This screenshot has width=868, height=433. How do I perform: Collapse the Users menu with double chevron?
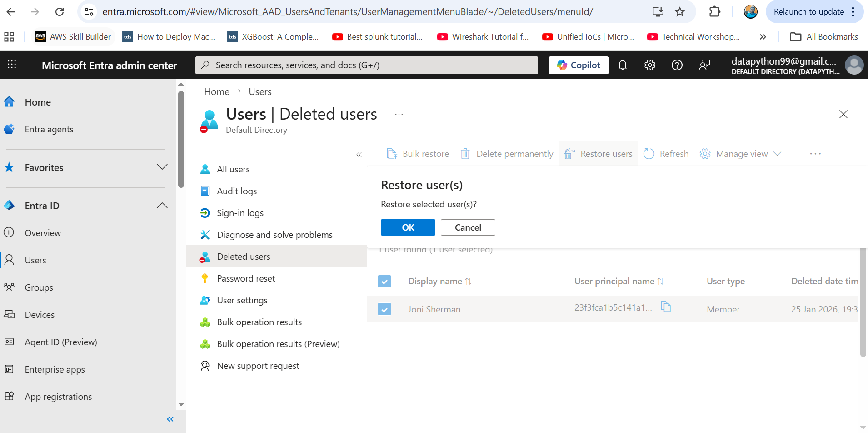pyautogui.click(x=359, y=155)
